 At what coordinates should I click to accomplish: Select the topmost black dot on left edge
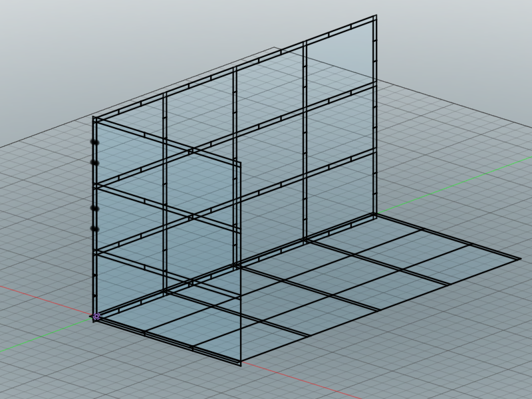pyautogui.click(x=95, y=142)
